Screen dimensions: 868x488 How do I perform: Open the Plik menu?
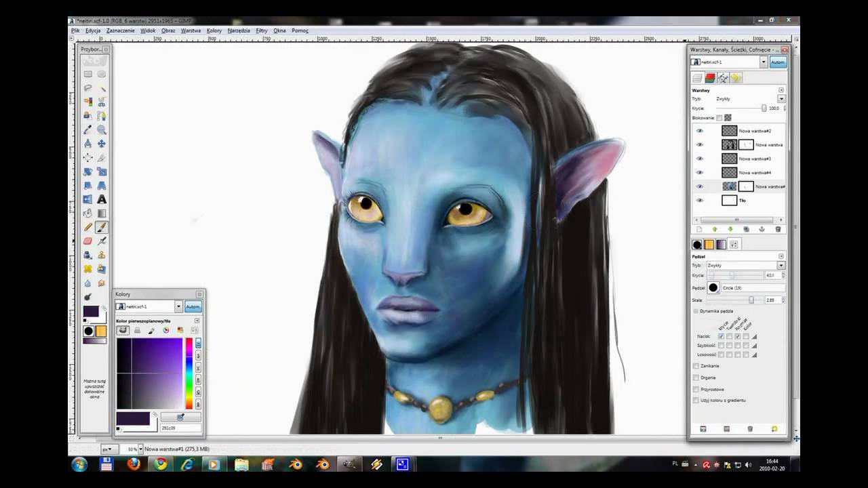point(75,30)
